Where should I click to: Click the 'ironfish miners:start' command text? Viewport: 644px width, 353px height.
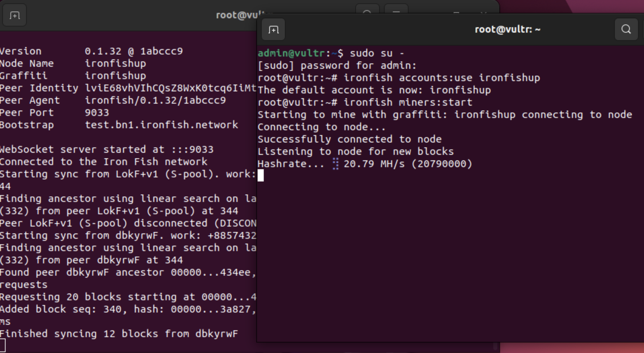coord(408,102)
